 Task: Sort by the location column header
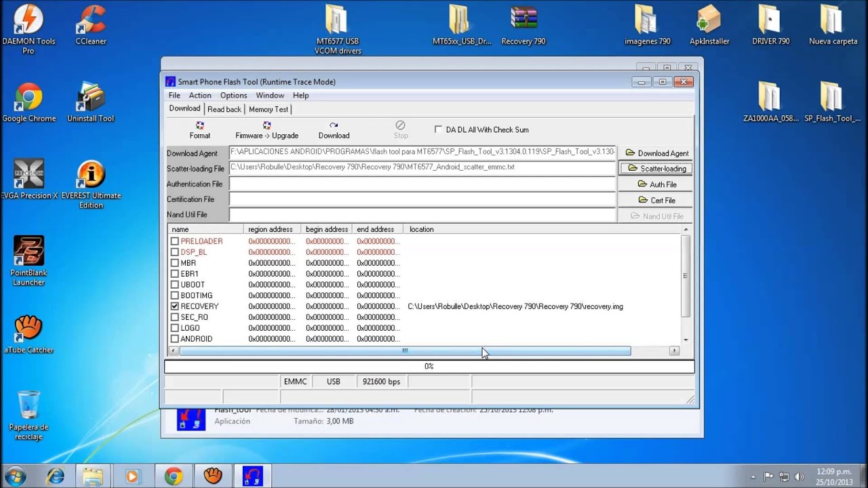[x=541, y=229]
